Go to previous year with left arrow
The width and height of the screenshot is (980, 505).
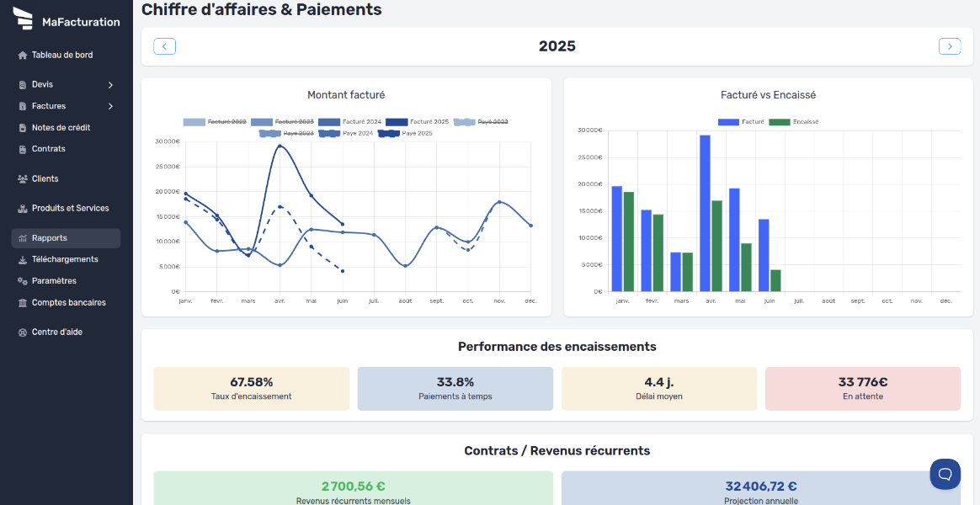pos(164,46)
